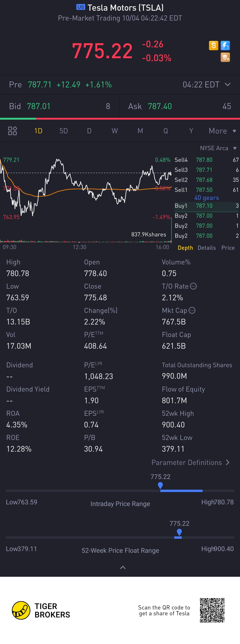Viewport: 240px width, 644px height.
Task: Tap the Total Outstanding Shares value 990.0M
Action: tap(174, 376)
